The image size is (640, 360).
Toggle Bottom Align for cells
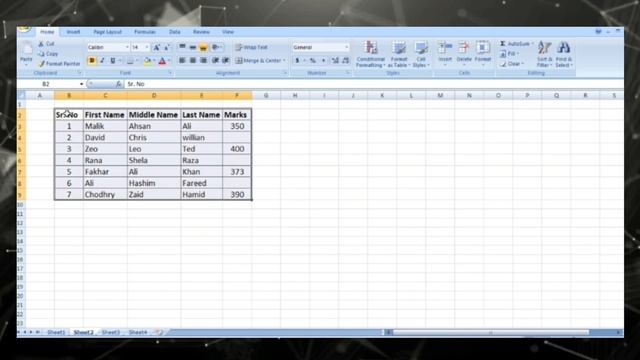tap(203, 47)
